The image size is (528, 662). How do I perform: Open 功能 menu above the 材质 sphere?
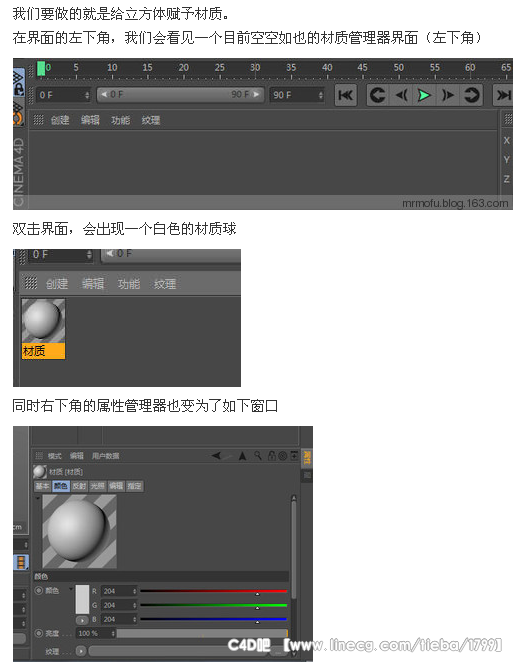coord(129,284)
